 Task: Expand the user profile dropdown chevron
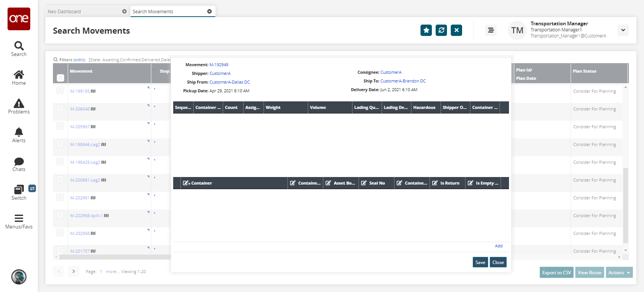(x=623, y=30)
